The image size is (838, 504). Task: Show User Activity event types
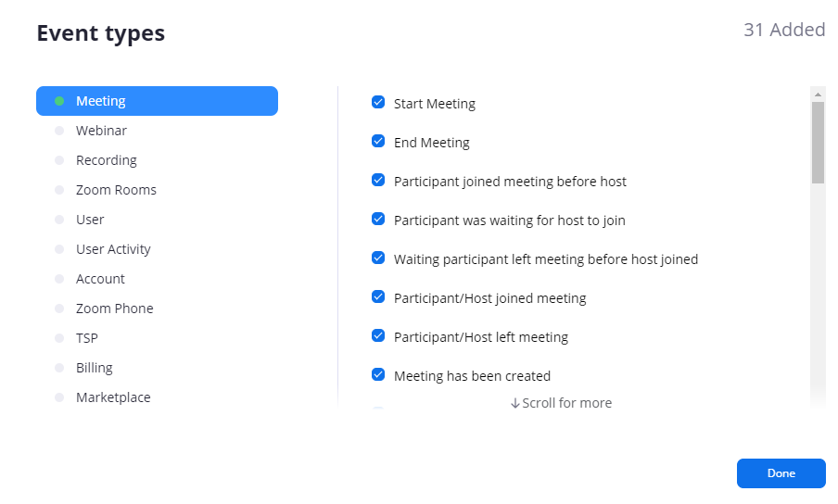(x=113, y=249)
